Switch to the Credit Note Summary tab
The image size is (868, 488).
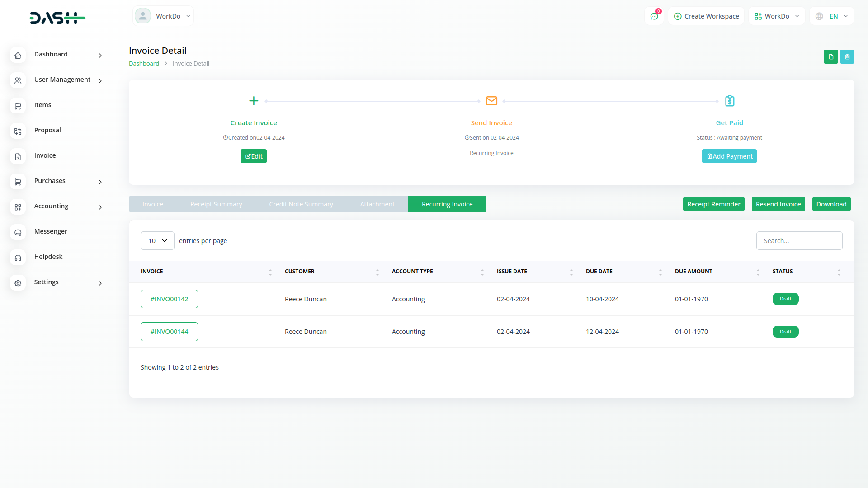tap(301, 204)
